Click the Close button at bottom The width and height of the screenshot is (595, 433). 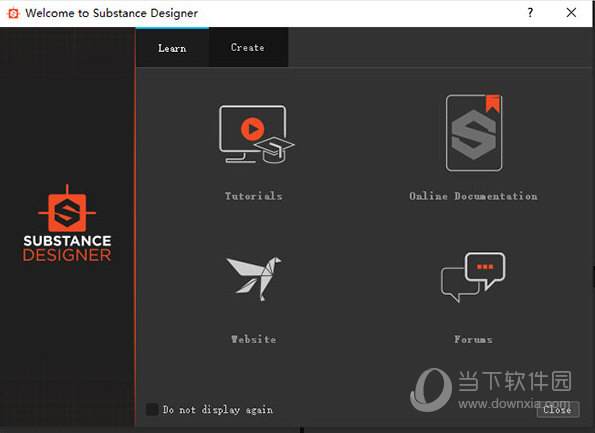tap(558, 409)
